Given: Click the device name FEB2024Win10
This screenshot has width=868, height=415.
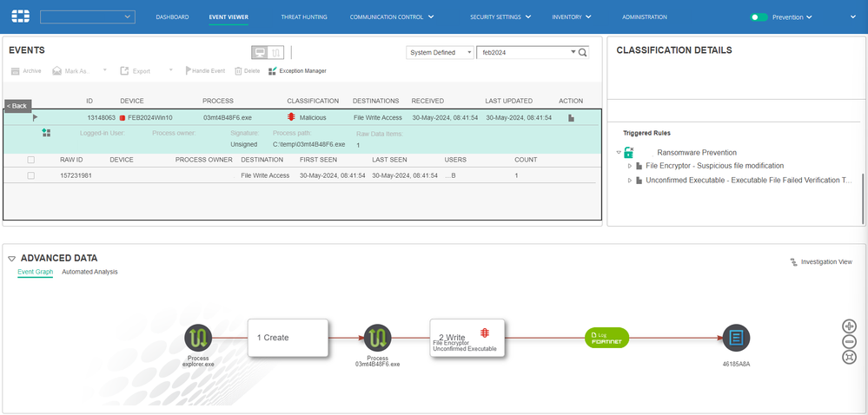Looking at the screenshot, I should coord(150,118).
